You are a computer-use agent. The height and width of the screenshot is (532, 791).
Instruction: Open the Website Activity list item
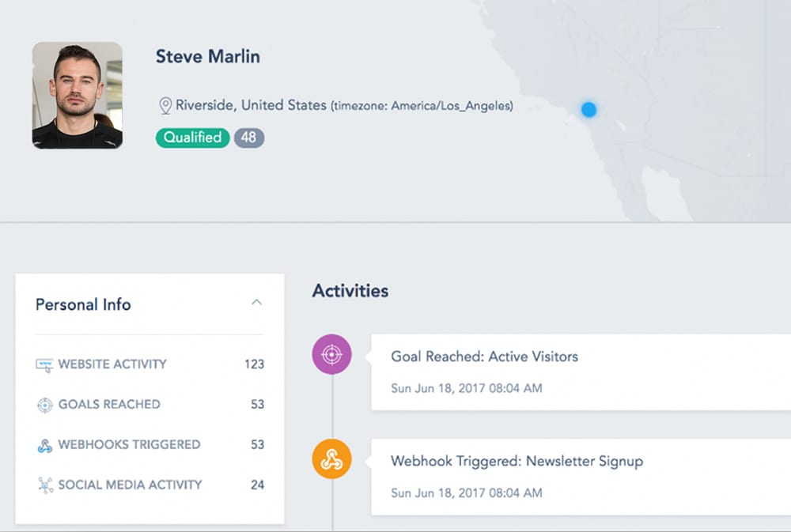pyautogui.click(x=112, y=364)
